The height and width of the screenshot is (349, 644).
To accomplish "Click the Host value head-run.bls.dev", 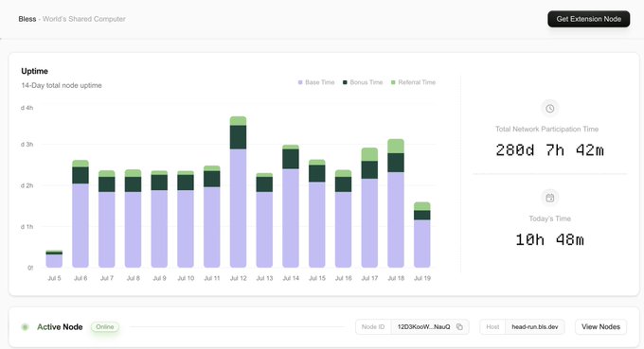I will pyautogui.click(x=535, y=327).
